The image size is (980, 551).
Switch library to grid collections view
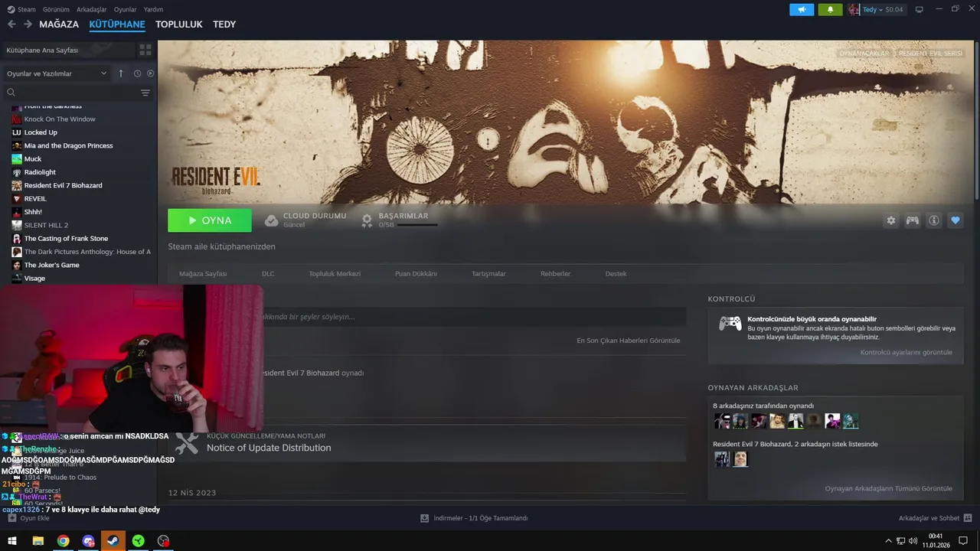[x=145, y=50]
